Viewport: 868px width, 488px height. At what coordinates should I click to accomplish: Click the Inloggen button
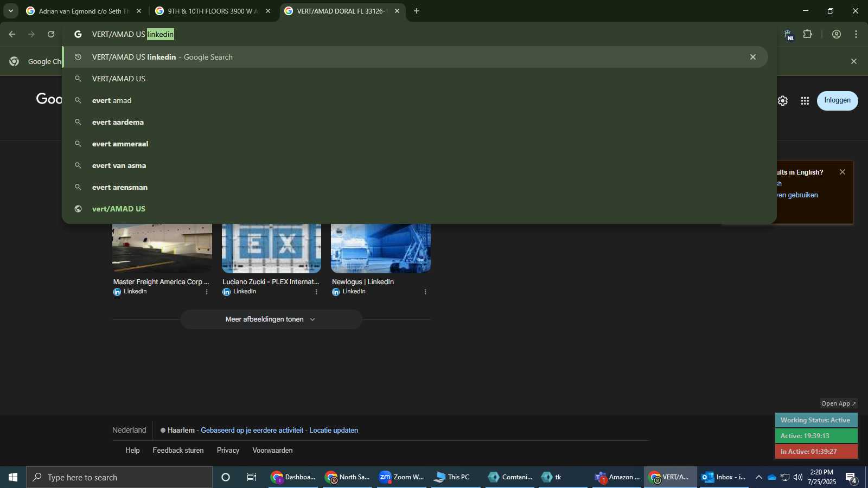click(x=838, y=100)
